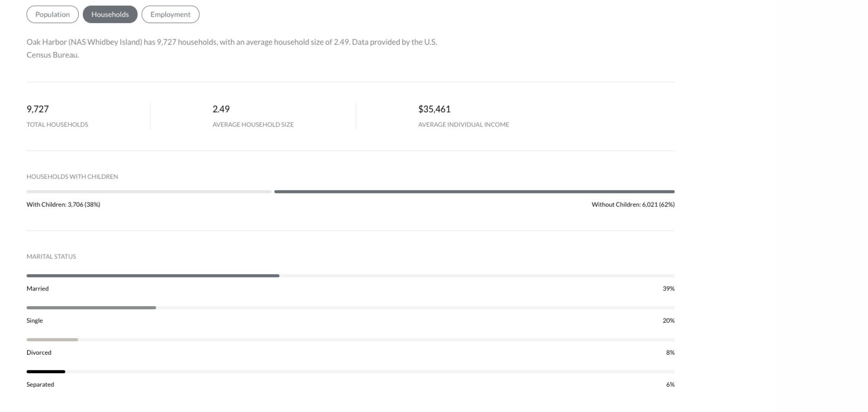Click the 2.49 average household size value
The width and height of the screenshot is (868, 412).
click(x=221, y=109)
